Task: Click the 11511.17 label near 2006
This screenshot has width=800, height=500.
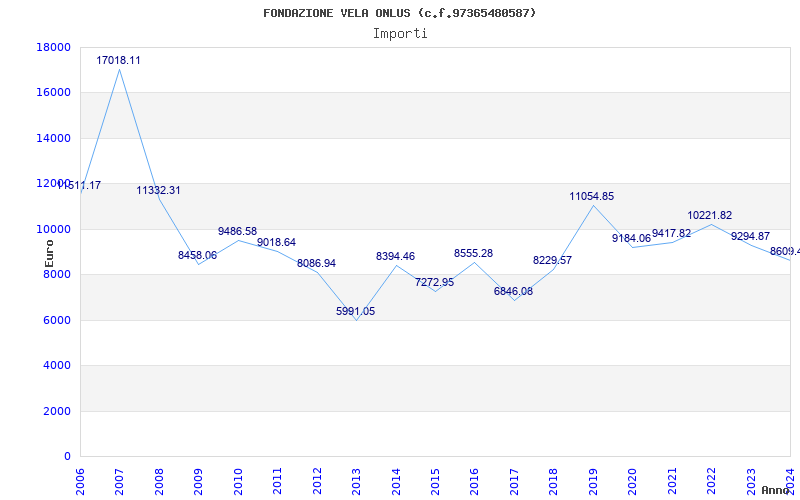Action: pyautogui.click(x=79, y=186)
